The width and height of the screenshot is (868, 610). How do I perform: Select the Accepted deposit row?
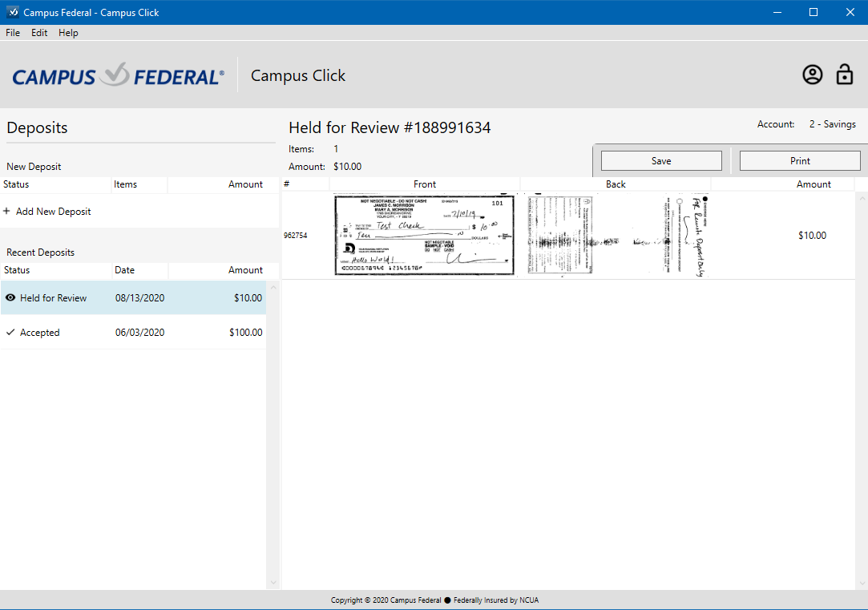pyautogui.click(x=133, y=332)
